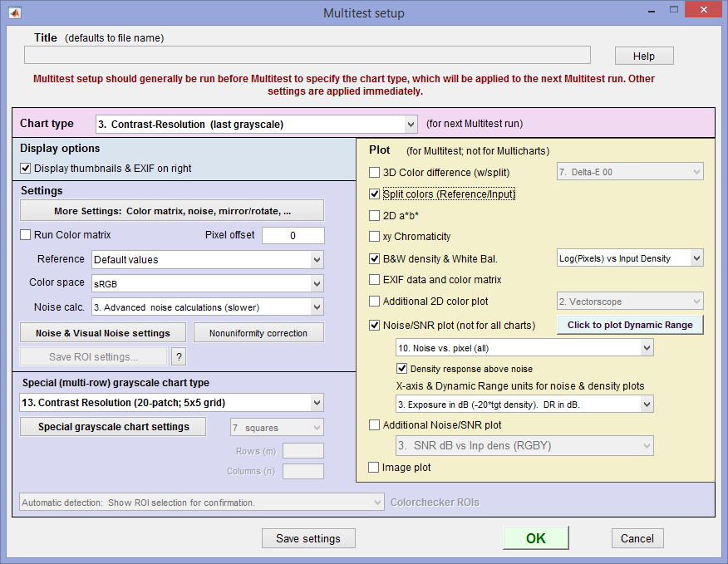Expand the Log(Pixels) vs Input Density dropdown
Viewport: 728px width, 564px height.
tap(630, 258)
